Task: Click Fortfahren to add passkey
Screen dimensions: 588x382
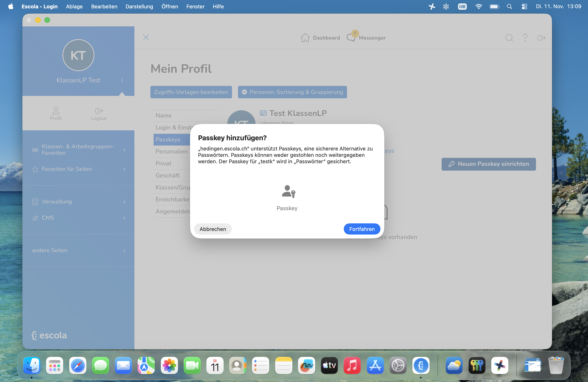Action: click(x=362, y=229)
